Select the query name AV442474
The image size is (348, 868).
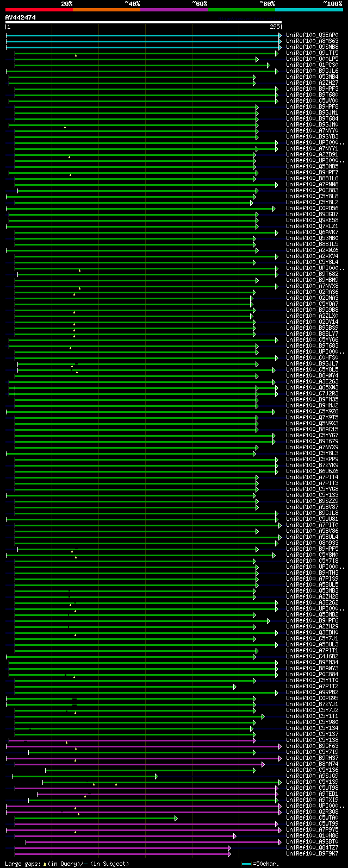click(21, 17)
